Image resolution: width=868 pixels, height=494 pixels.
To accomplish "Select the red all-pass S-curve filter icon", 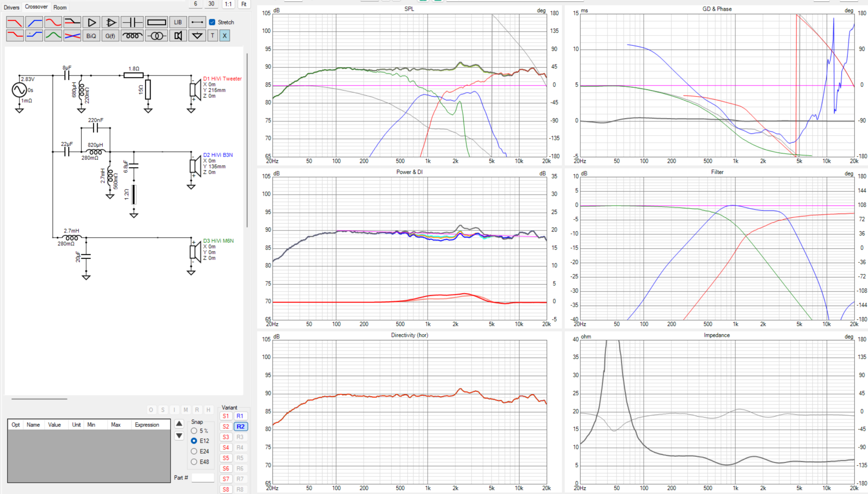I will coord(53,22).
